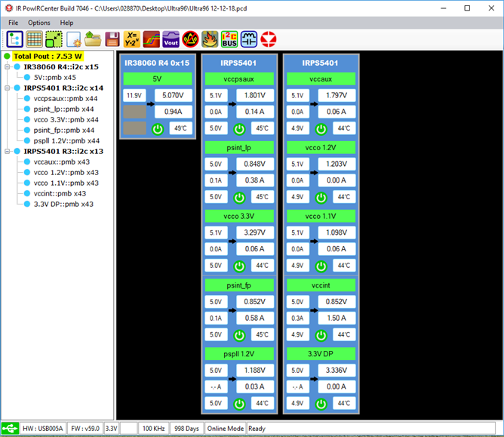
Task: Click the 1.50 A vccint current field
Action: 337,318
